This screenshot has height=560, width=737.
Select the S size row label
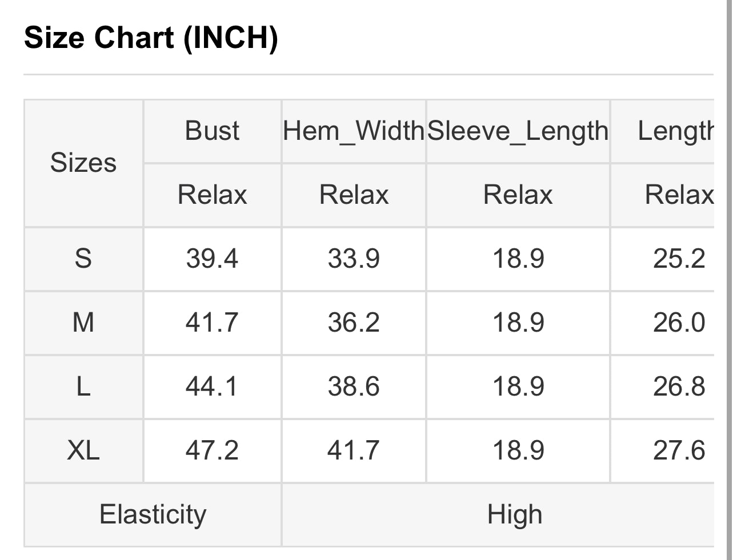[x=83, y=259]
